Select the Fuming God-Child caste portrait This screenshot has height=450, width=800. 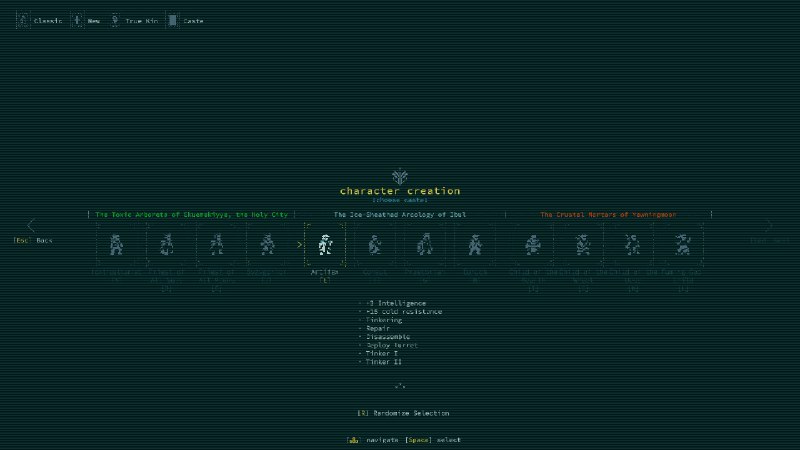coord(684,244)
